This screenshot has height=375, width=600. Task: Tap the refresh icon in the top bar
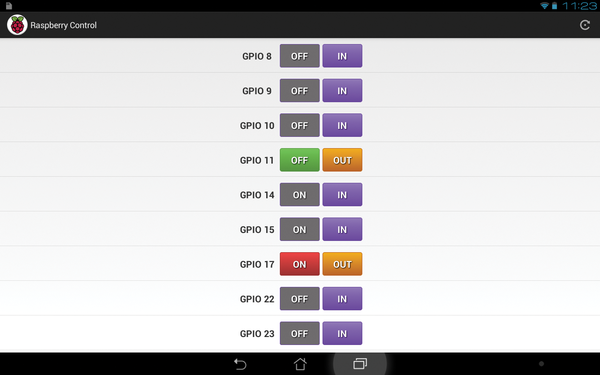click(x=585, y=25)
